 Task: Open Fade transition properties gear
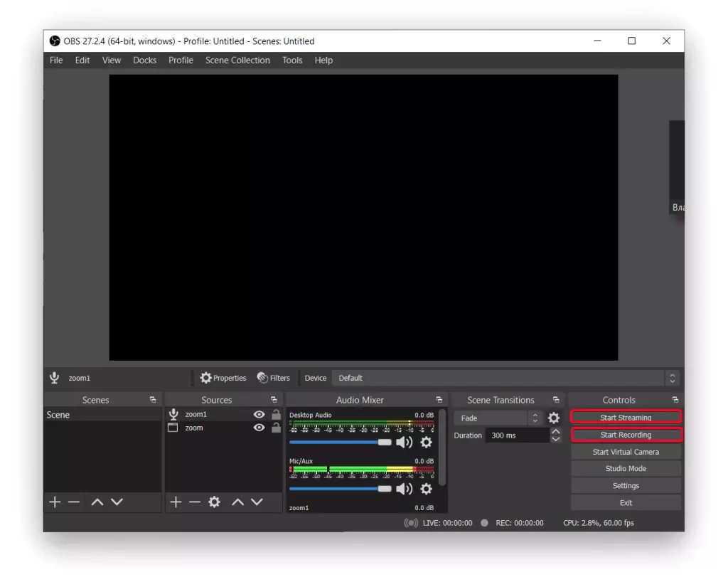click(553, 418)
